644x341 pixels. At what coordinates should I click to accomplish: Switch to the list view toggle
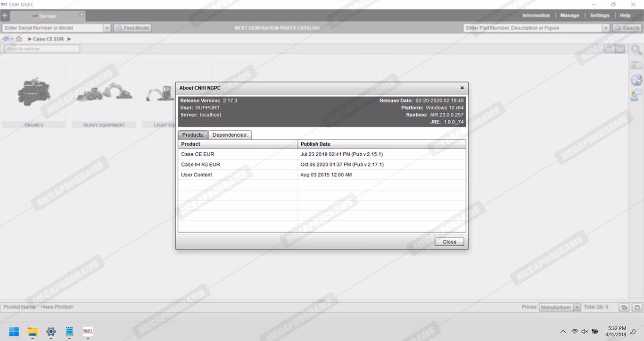tap(610, 49)
